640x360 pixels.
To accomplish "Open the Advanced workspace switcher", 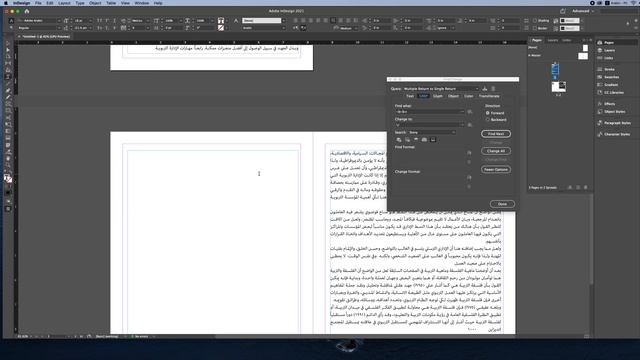I will [x=583, y=11].
